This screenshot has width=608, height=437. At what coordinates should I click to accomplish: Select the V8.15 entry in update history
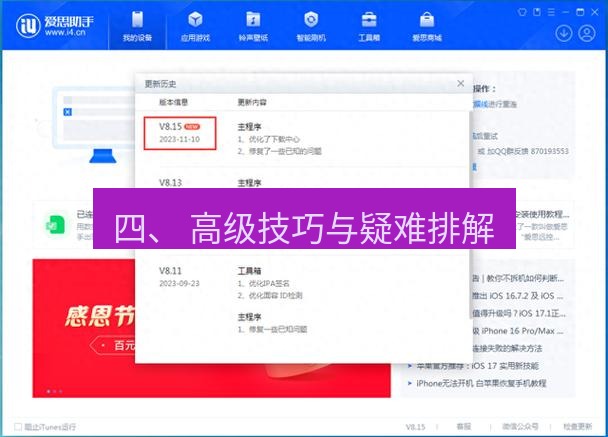[x=180, y=133]
